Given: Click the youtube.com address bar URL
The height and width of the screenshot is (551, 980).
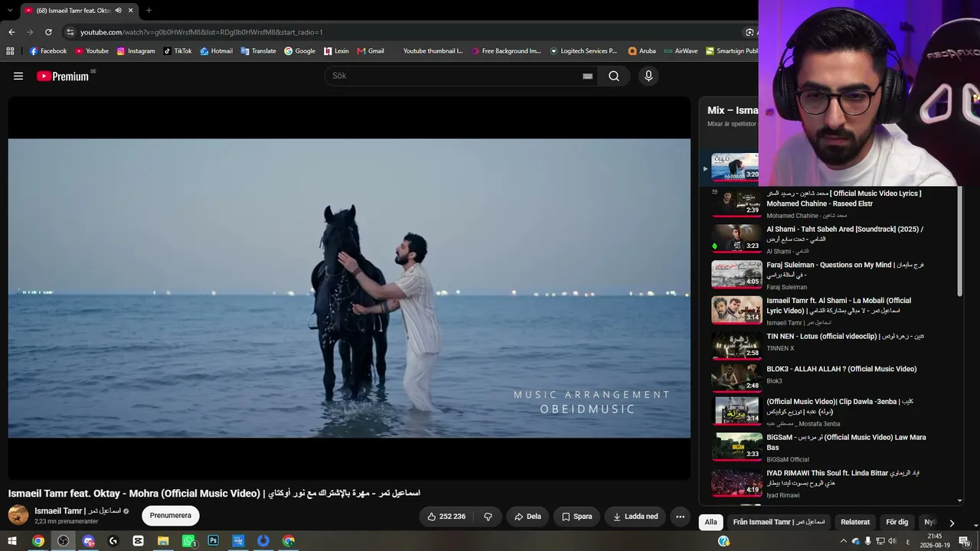Looking at the screenshot, I should 201,32.
